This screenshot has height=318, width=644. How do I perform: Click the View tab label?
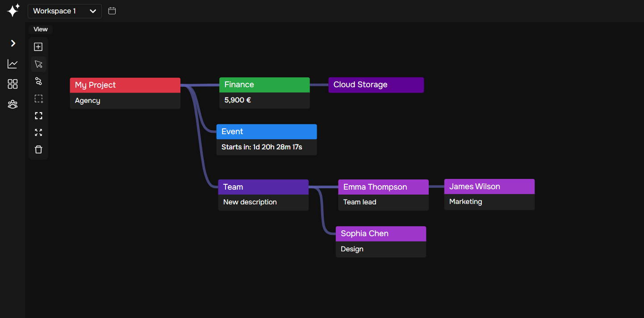(x=41, y=30)
